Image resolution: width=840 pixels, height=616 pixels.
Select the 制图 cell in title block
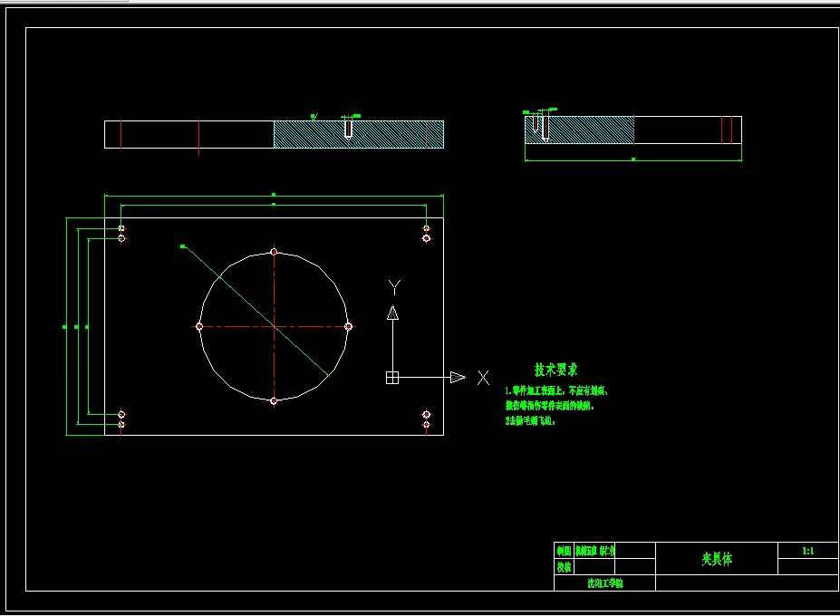[565, 551]
